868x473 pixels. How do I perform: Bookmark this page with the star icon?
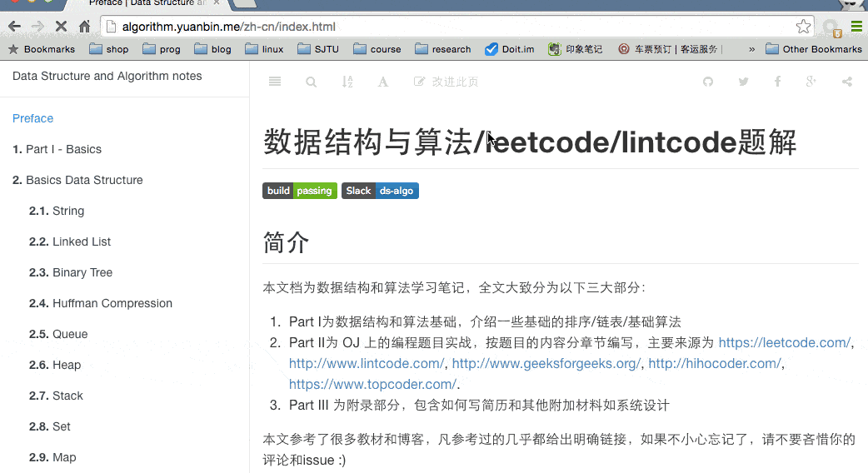click(803, 26)
